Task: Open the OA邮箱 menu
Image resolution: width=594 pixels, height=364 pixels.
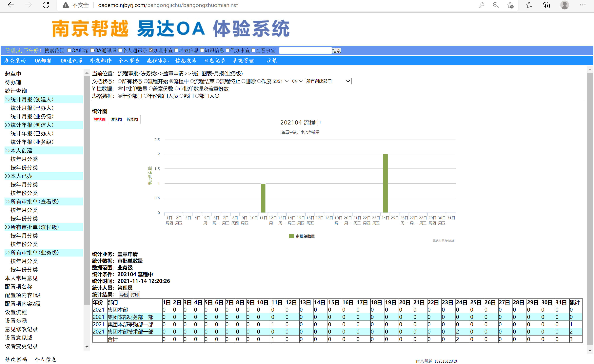Action: 43,61
